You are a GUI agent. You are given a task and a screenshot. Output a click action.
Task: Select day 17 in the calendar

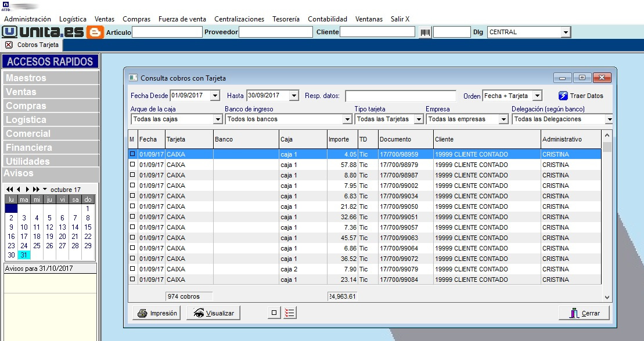coord(24,237)
